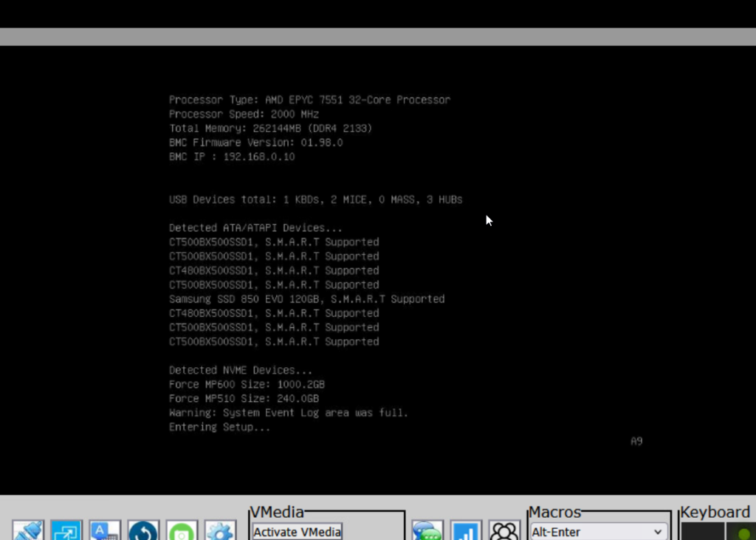
Task: Toggle the dark Keyboard LED indicator
Action: (702, 532)
